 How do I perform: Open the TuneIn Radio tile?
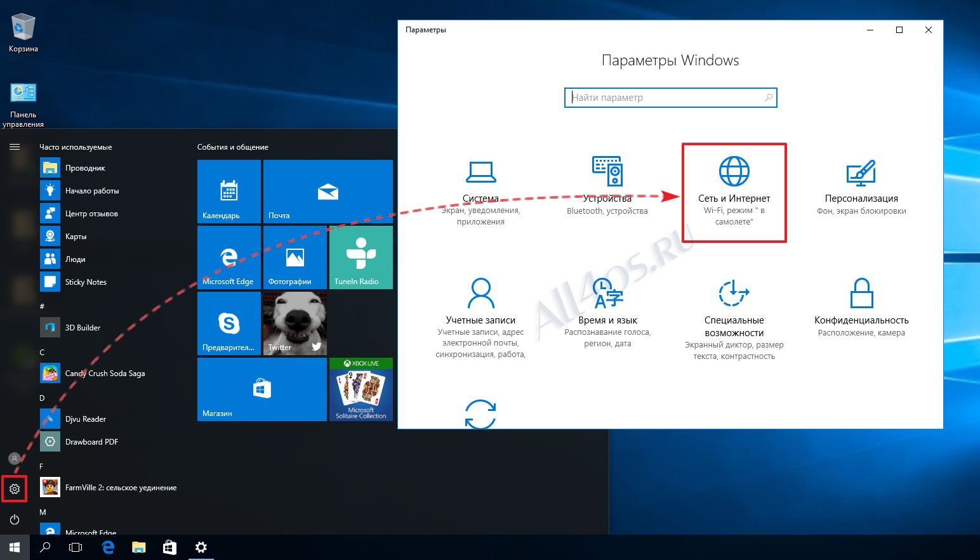[x=361, y=257]
